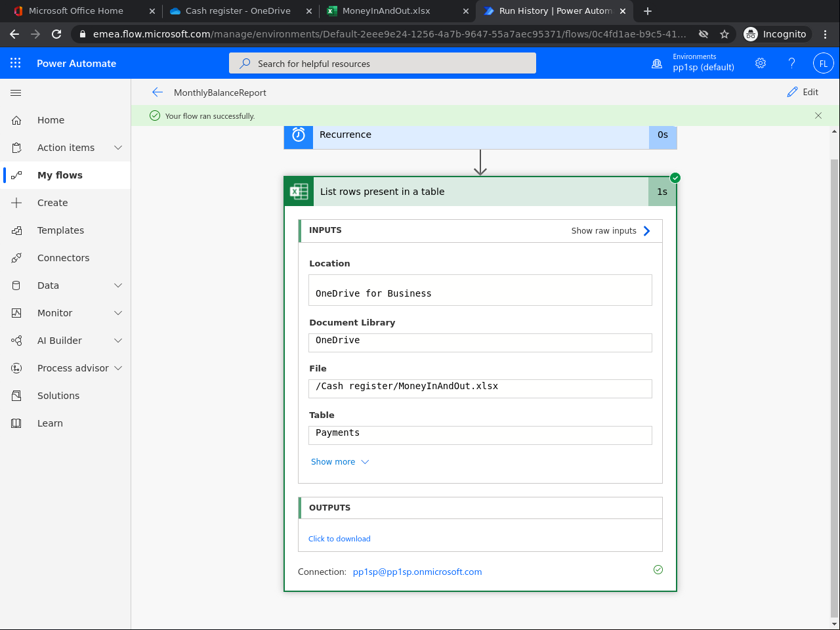Click the Data cylinder icon

16,285
